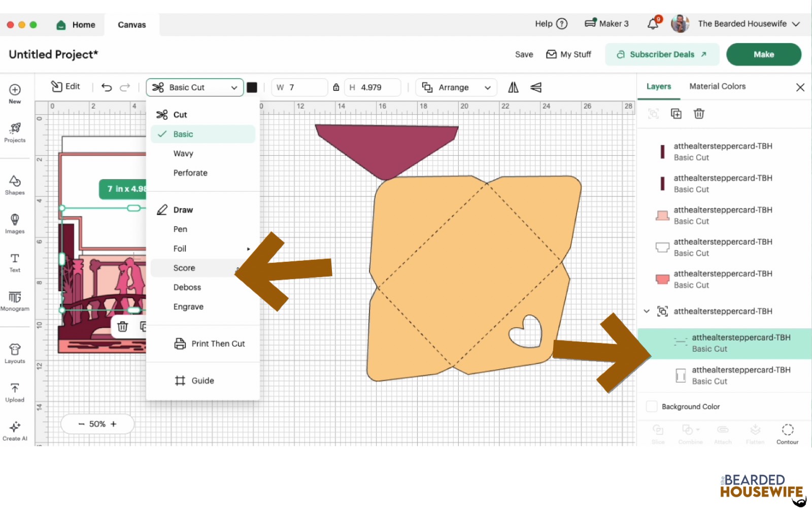Image resolution: width=812 pixels, height=516 pixels.
Task: Duplicate layer using the Layers panel icon
Action: (676, 114)
